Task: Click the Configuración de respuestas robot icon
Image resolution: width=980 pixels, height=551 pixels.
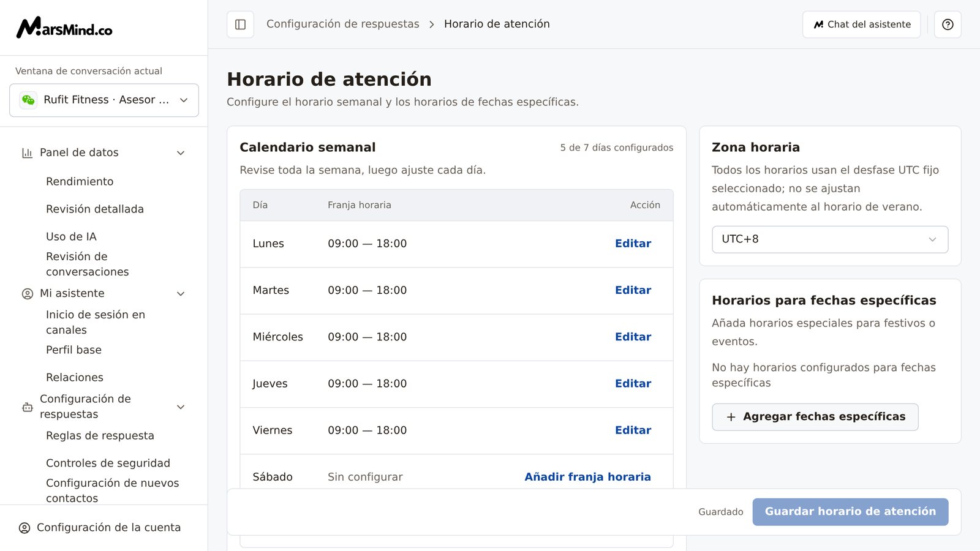Action: coord(27,407)
